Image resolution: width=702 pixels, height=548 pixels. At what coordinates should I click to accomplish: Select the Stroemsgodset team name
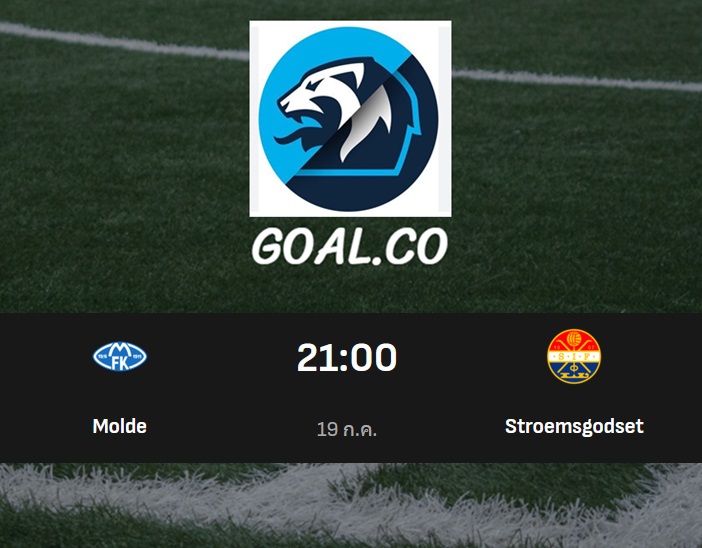(x=574, y=426)
